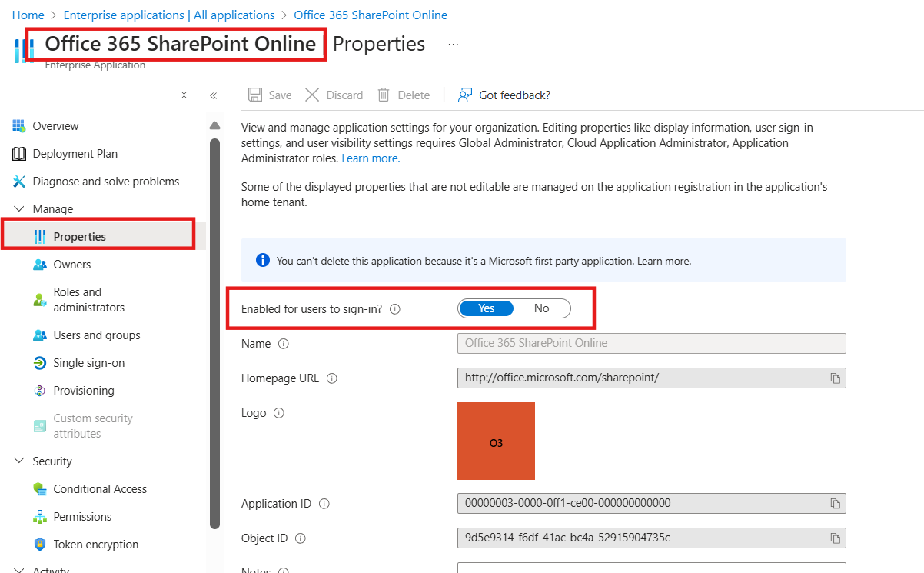
Task: Click info icon beside Object ID label
Action: pyautogui.click(x=301, y=538)
